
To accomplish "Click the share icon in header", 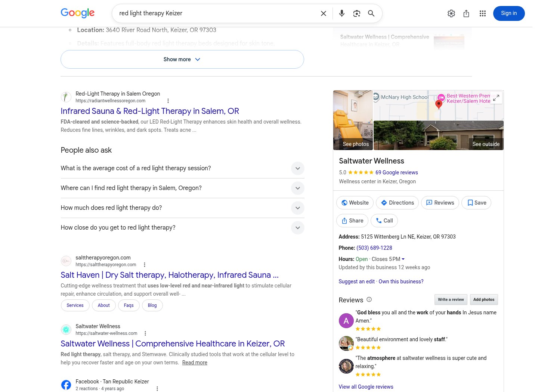I will click(x=466, y=13).
